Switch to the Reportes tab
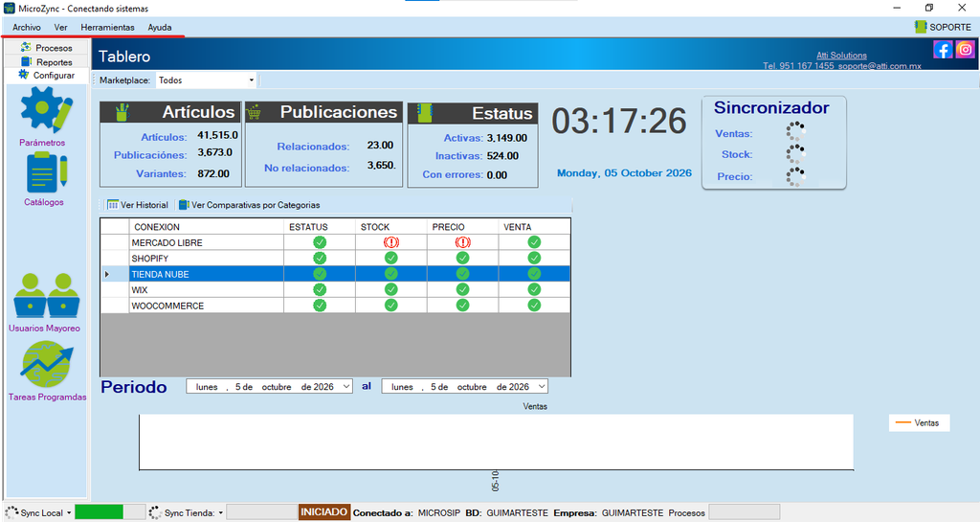 click(47, 62)
